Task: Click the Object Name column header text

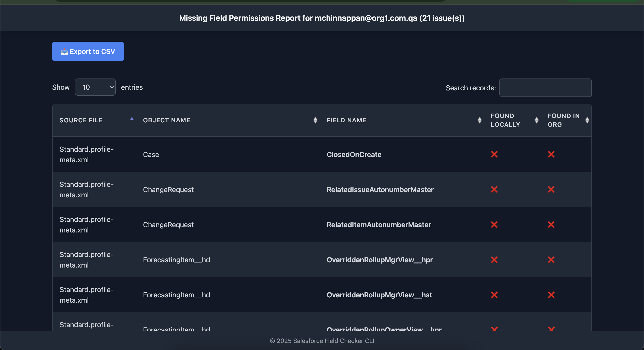Action: pos(166,120)
